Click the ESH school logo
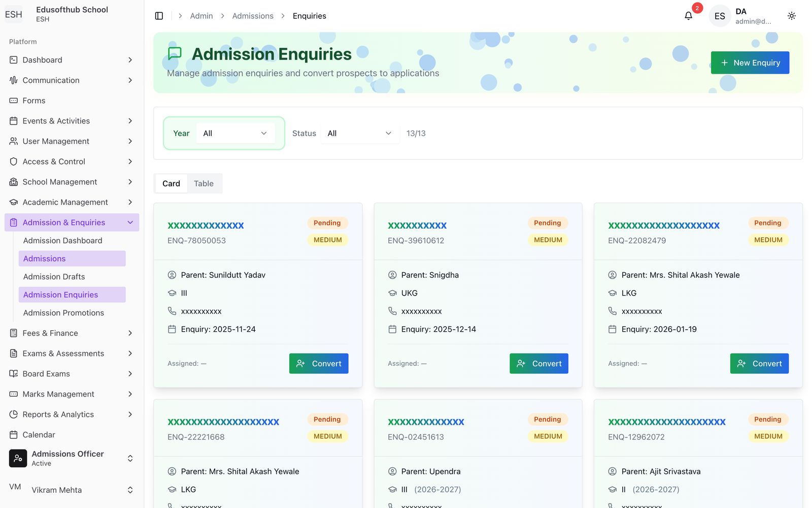This screenshot has width=812, height=508. click(14, 14)
